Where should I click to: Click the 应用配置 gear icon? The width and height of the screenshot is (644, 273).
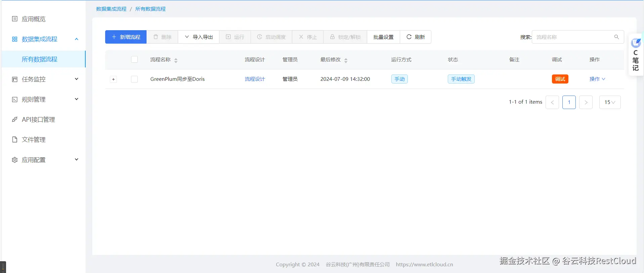pos(14,160)
